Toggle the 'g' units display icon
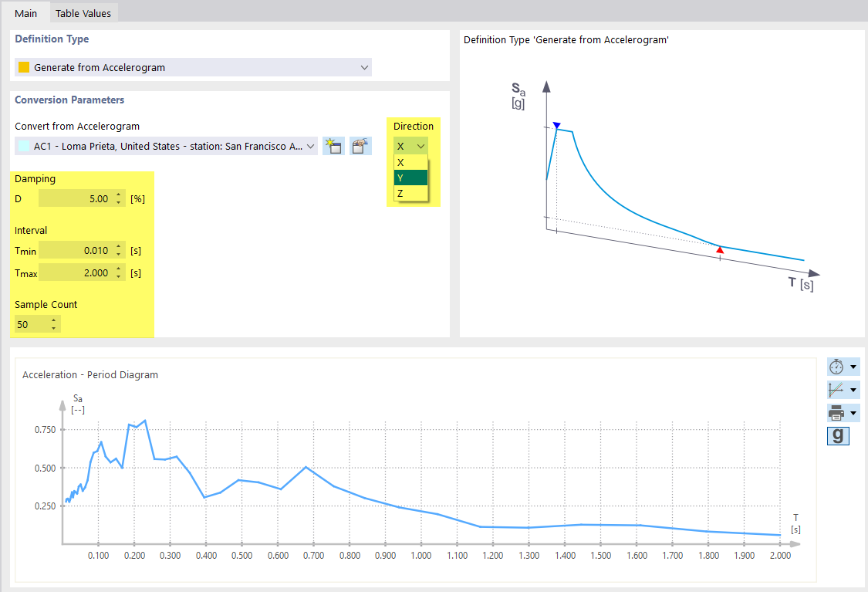 click(838, 435)
